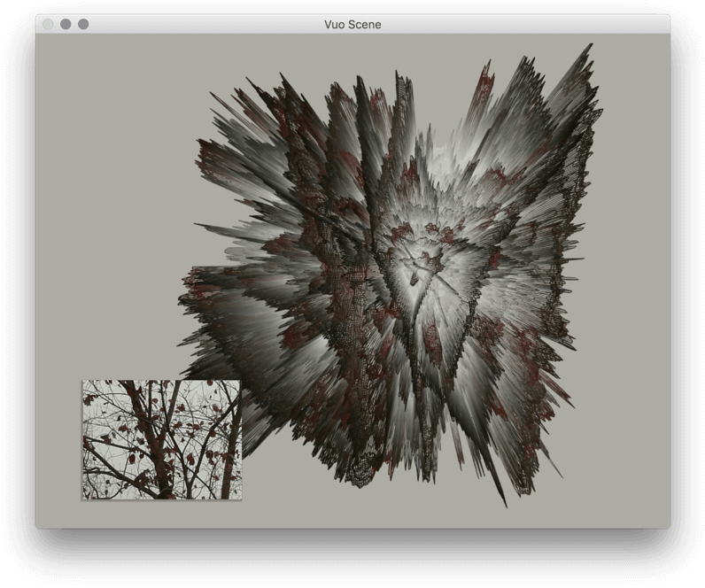This screenshot has width=705, height=588.
Task: Minimize the Vuo Scene window
Action: coord(66,24)
